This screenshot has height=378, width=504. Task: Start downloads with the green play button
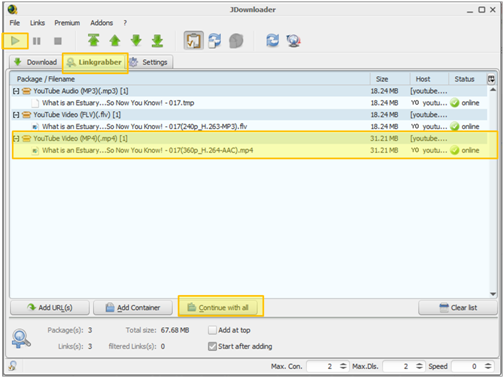(x=15, y=41)
